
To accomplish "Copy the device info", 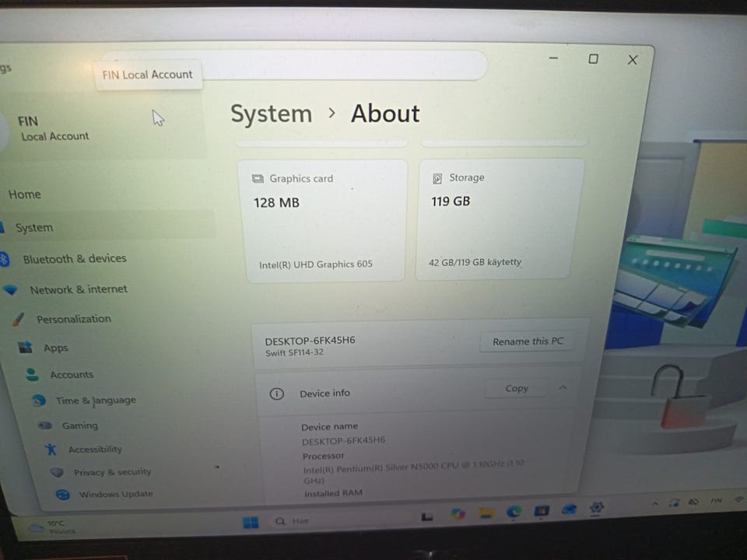I will [517, 388].
